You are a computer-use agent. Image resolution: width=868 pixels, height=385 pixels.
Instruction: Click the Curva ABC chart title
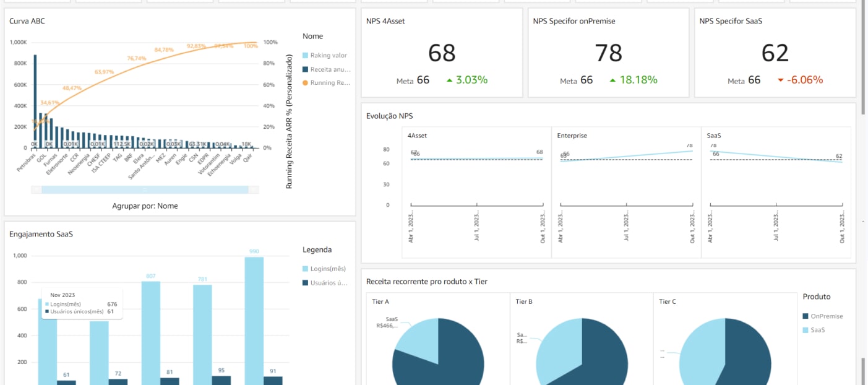pyautogui.click(x=27, y=21)
